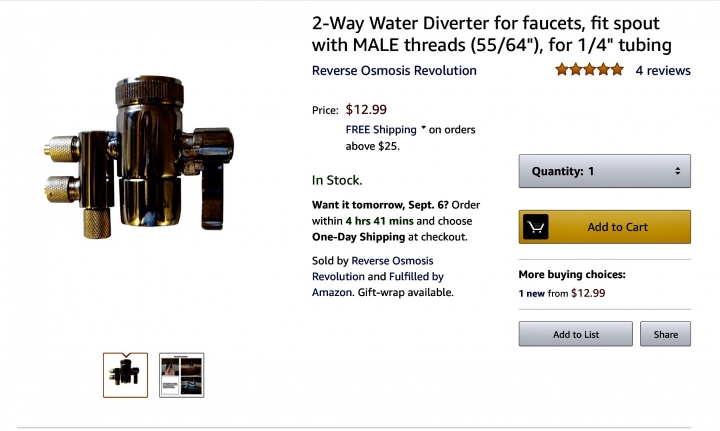Click the In Stock status text
The height and width of the screenshot is (431, 720).
tap(337, 180)
